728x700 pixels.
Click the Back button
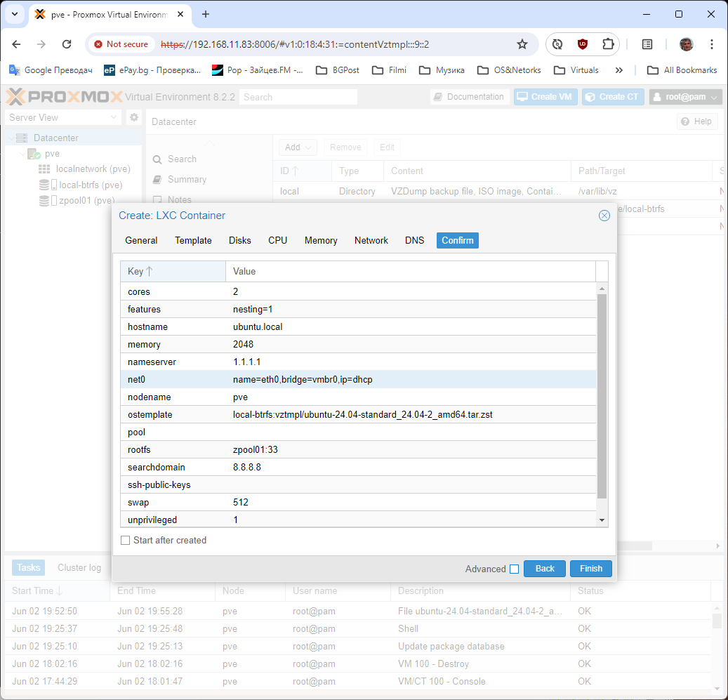coord(545,569)
